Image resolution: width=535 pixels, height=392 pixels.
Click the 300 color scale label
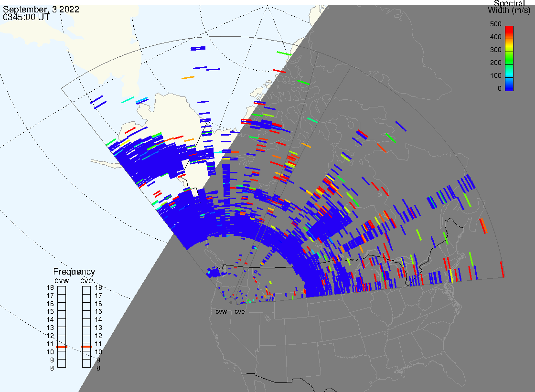click(x=495, y=50)
